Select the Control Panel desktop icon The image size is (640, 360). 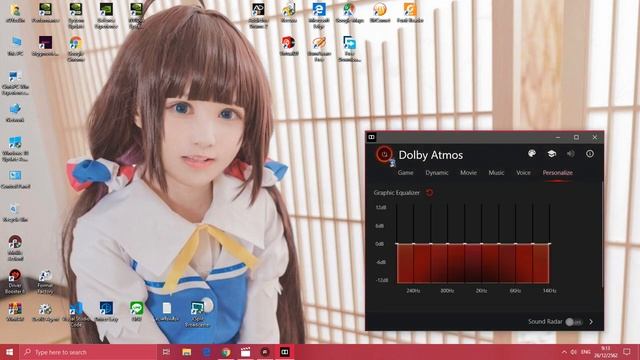click(x=15, y=180)
